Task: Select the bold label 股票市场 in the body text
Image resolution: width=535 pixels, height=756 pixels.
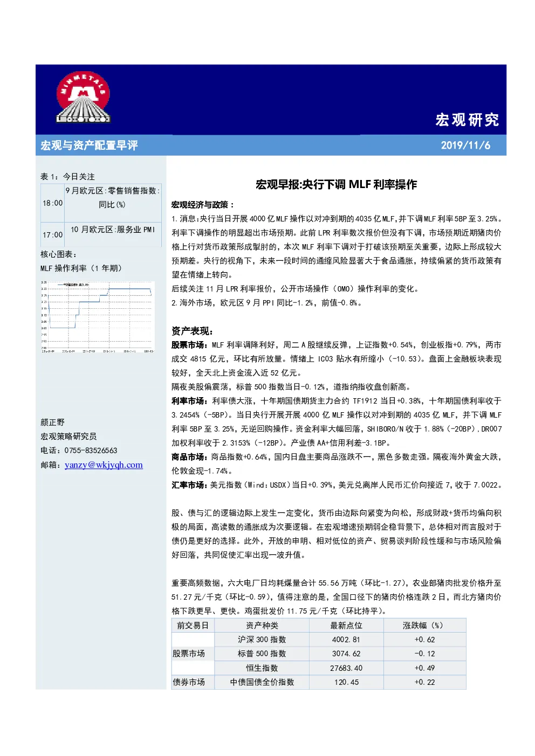Action: (188, 345)
